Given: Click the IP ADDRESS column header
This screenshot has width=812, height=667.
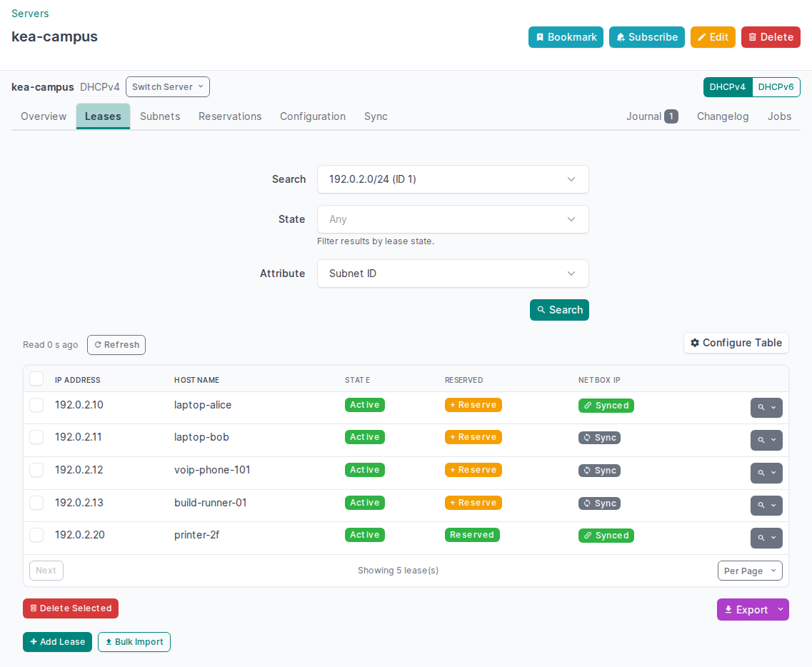Looking at the screenshot, I should tap(78, 380).
